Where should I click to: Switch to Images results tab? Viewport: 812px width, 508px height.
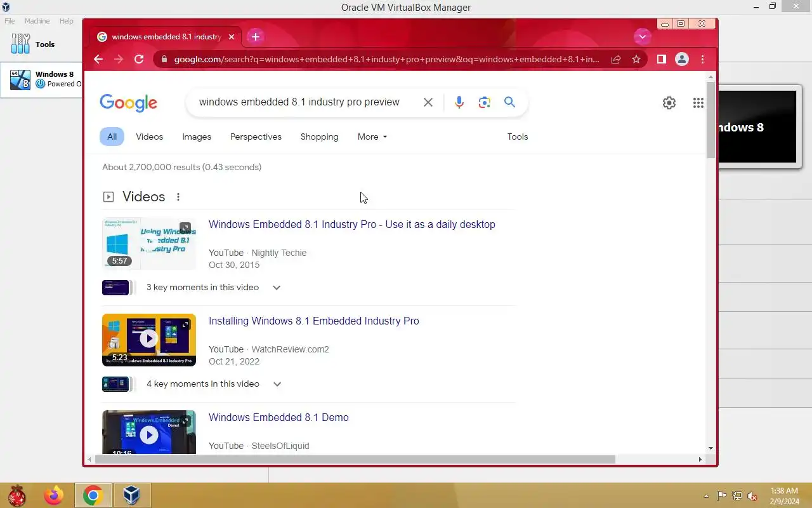(197, 137)
